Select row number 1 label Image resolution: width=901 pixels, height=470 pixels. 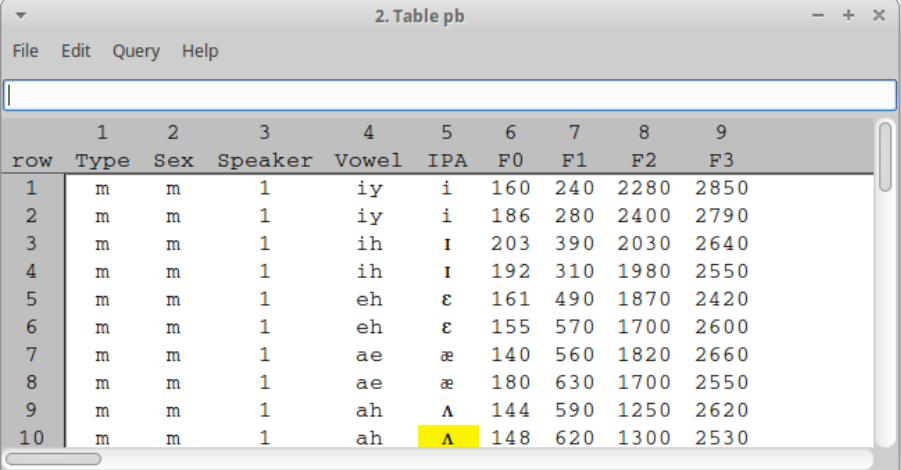pos(32,188)
